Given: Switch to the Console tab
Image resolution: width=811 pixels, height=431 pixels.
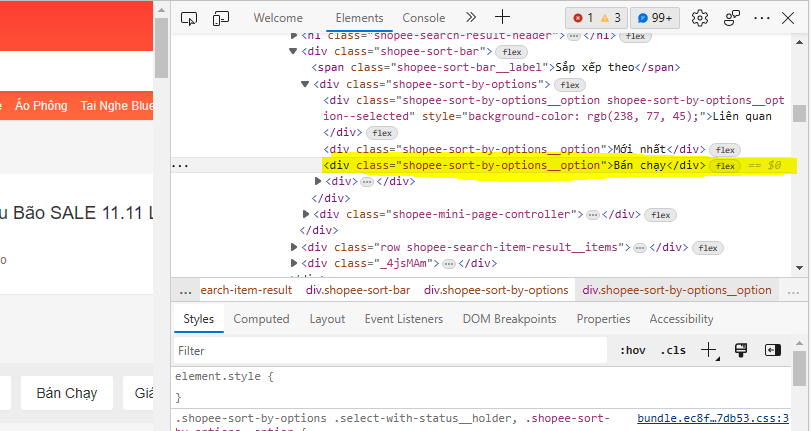Looking at the screenshot, I should (x=424, y=18).
